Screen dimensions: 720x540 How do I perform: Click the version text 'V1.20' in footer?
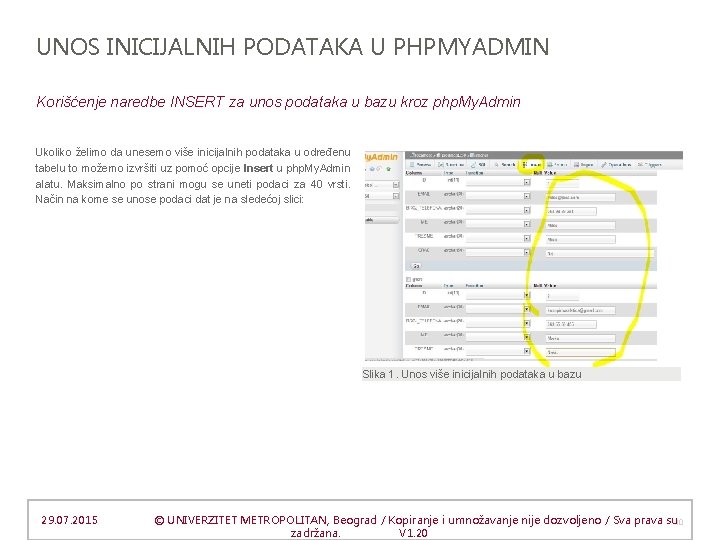click(413, 533)
